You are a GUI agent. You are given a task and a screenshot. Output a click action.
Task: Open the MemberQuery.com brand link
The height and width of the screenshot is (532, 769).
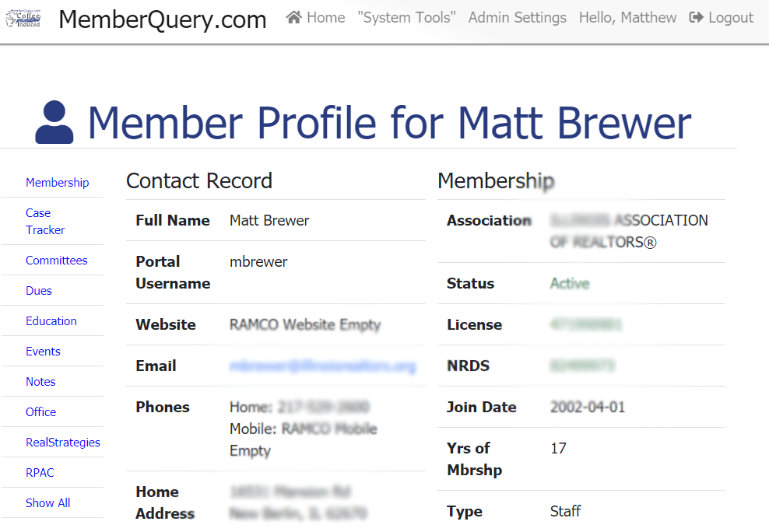coord(162,19)
